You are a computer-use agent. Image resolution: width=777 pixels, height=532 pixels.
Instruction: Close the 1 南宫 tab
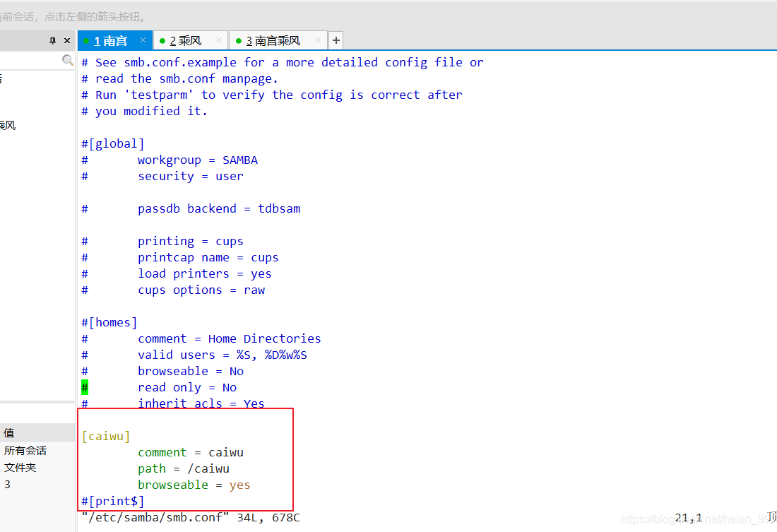click(143, 40)
